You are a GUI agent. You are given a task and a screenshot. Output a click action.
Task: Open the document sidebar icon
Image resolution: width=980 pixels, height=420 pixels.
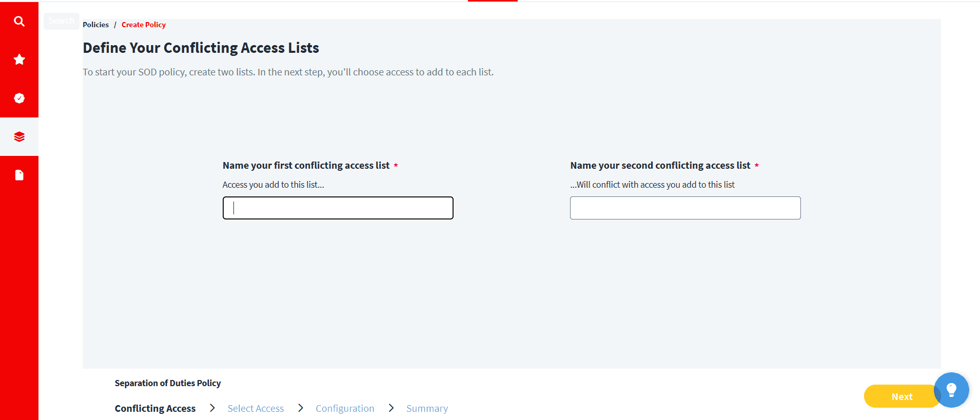click(x=19, y=175)
